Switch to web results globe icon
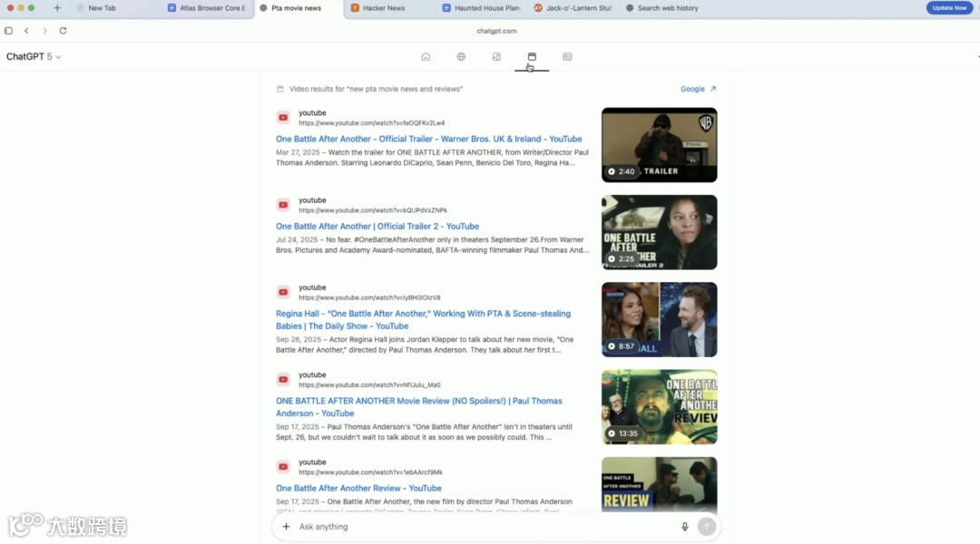The image size is (980, 544). (x=461, y=57)
